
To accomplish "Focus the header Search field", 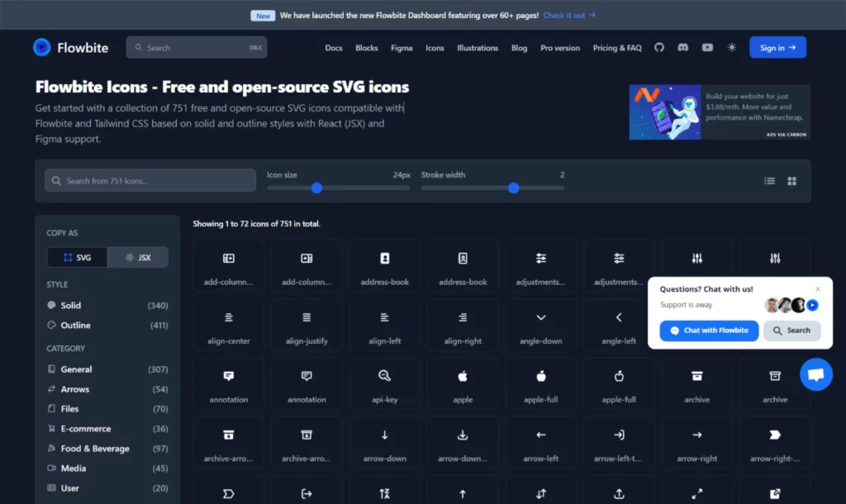I will [197, 47].
